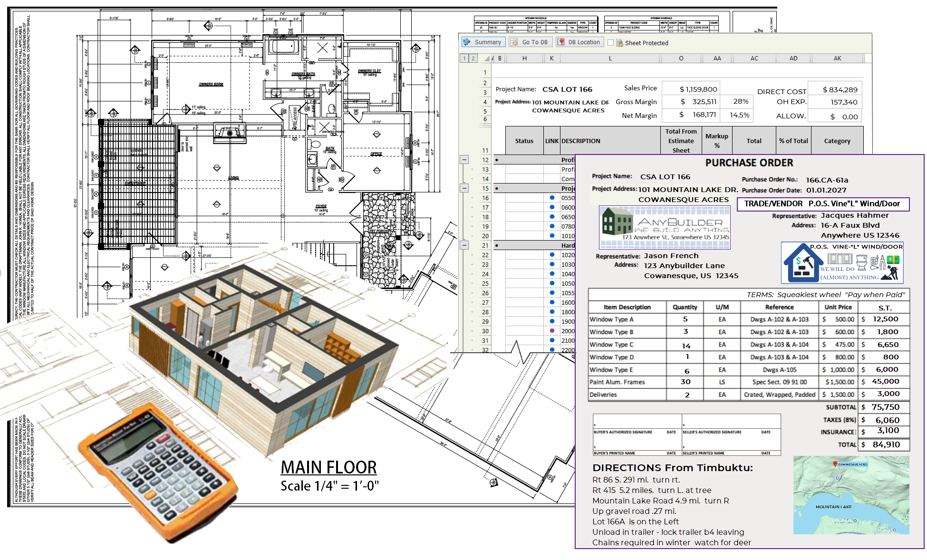Click the Sheet Protected lock icon
The image size is (927, 560).
[x=620, y=43]
